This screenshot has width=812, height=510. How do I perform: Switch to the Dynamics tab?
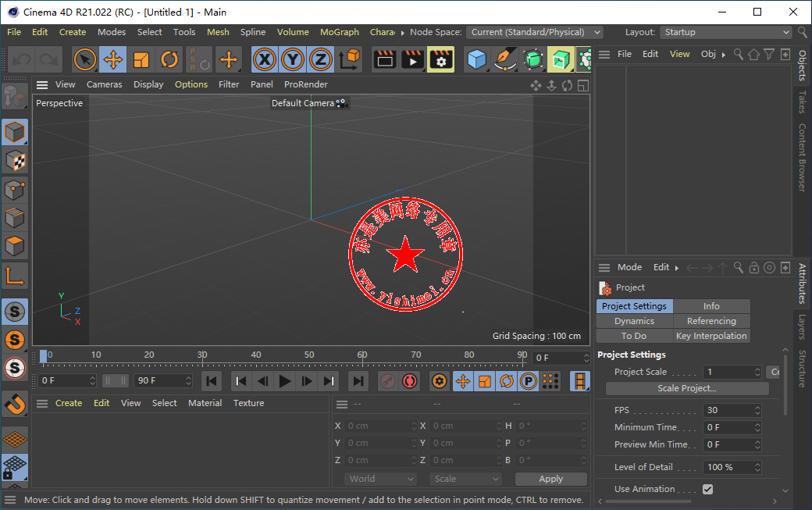click(634, 321)
